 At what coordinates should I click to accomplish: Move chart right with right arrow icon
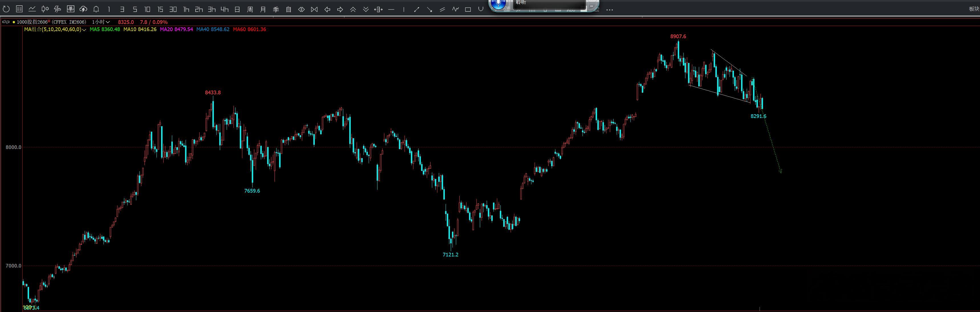[x=340, y=9]
